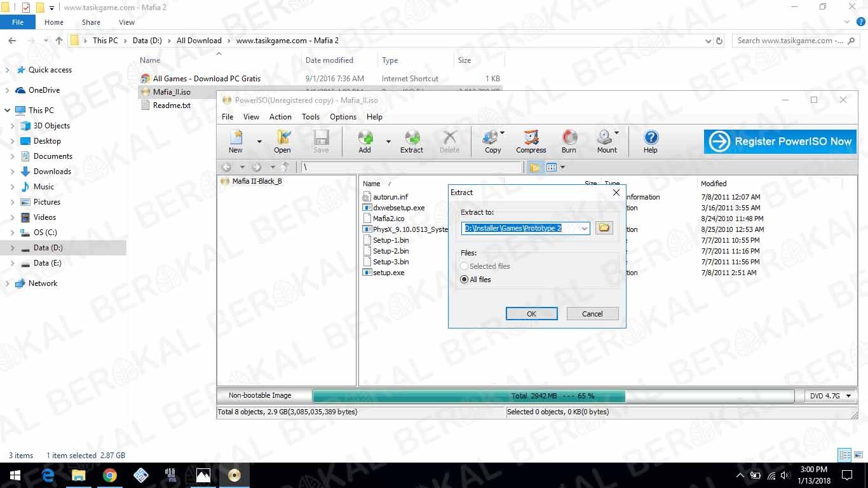Click the Photos app taskbar icon
The image size is (868, 488).
pyautogui.click(x=203, y=475)
